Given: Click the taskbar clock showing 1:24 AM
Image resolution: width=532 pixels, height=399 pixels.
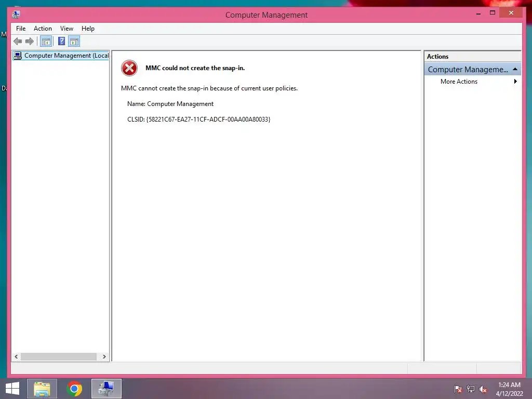Looking at the screenshot, I should point(509,389).
